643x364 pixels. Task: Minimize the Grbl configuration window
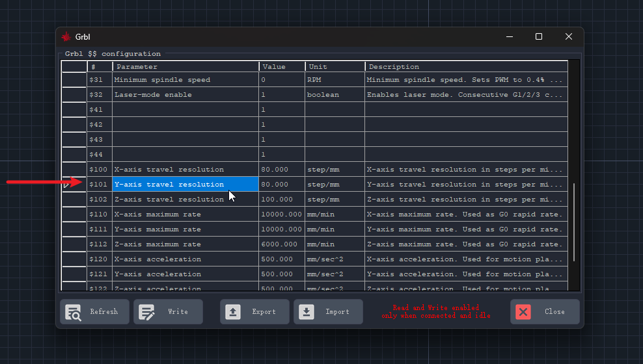click(x=509, y=36)
